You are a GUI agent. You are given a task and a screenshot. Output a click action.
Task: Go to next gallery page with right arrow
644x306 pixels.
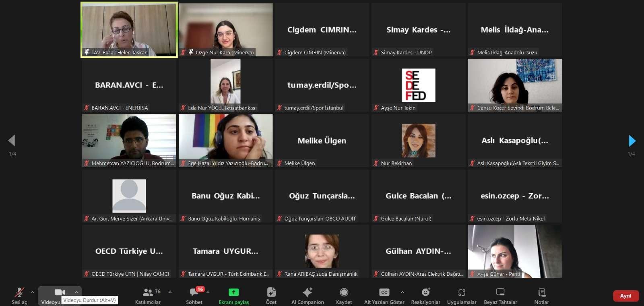[632, 141]
